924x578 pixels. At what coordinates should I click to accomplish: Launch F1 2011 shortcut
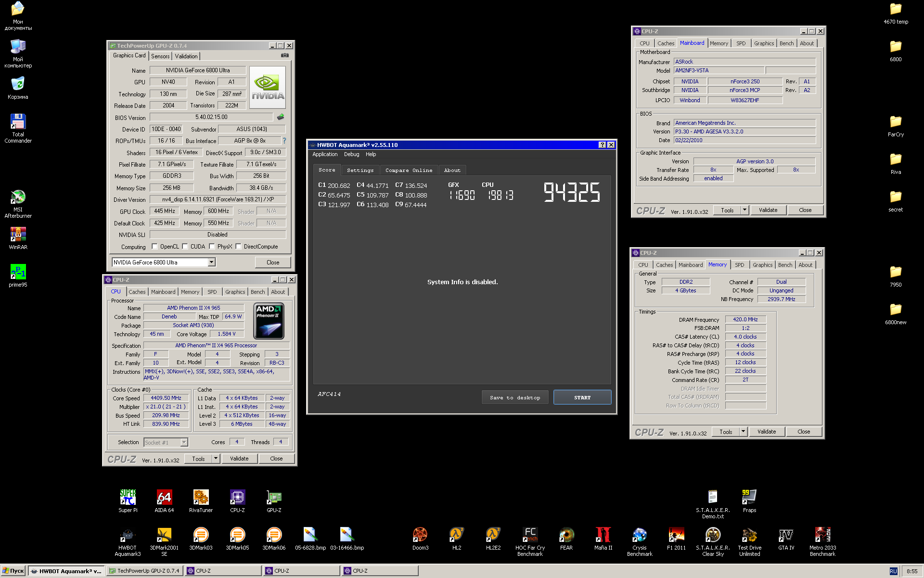coord(676,539)
